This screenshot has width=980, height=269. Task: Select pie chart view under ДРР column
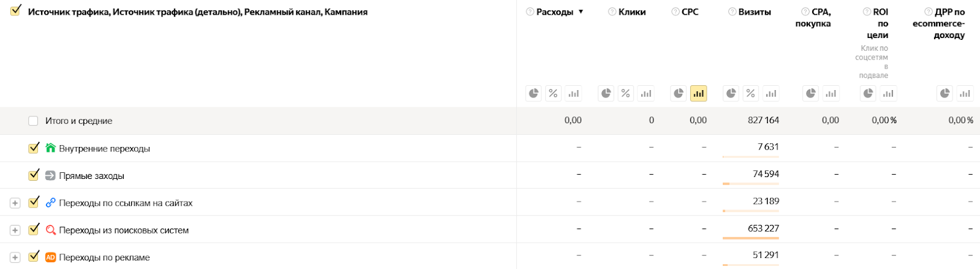[x=945, y=93]
